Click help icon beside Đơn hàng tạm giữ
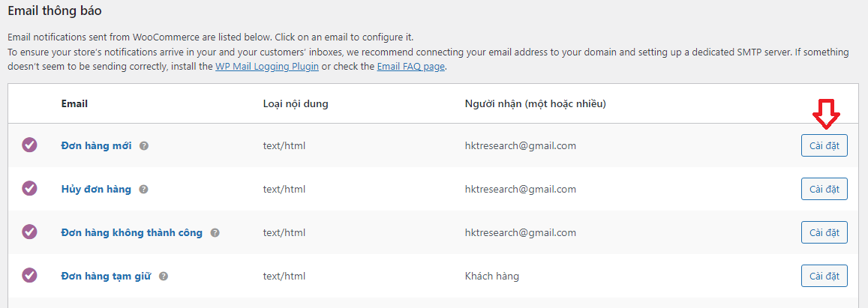The width and height of the screenshot is (868, 308). (x=164, y=277)
